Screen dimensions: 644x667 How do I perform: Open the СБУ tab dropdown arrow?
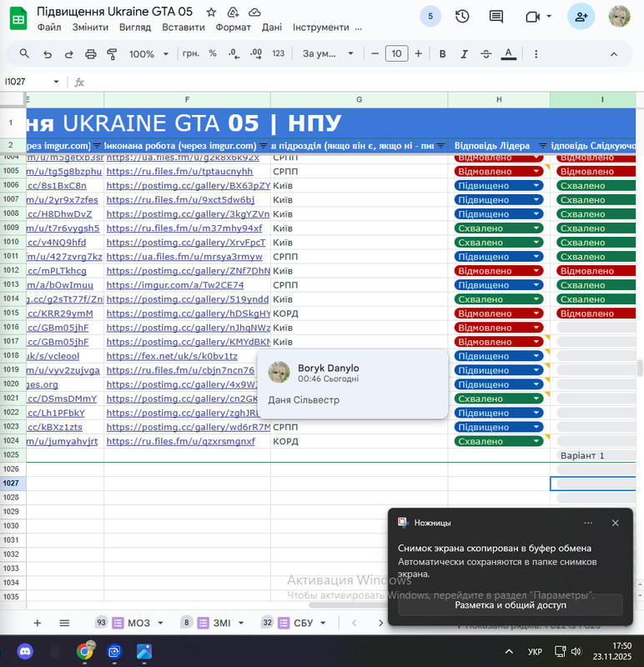pyautogui.click(x=323, y=623)
